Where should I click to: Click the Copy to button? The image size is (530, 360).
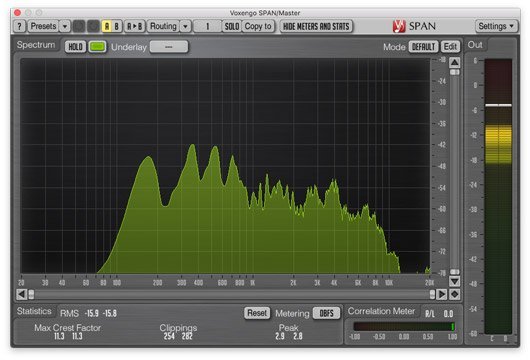(258, 26)
